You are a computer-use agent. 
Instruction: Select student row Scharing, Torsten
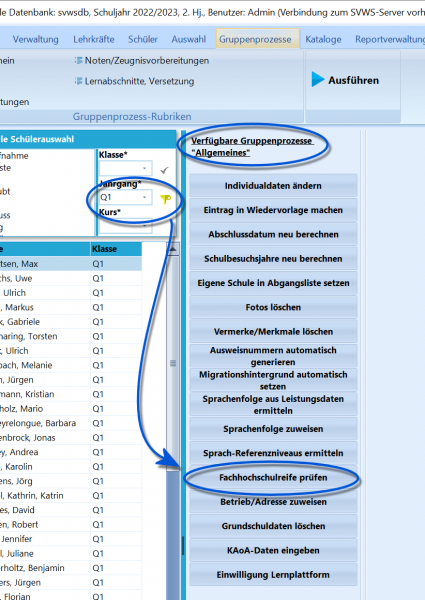coord(71,336)
